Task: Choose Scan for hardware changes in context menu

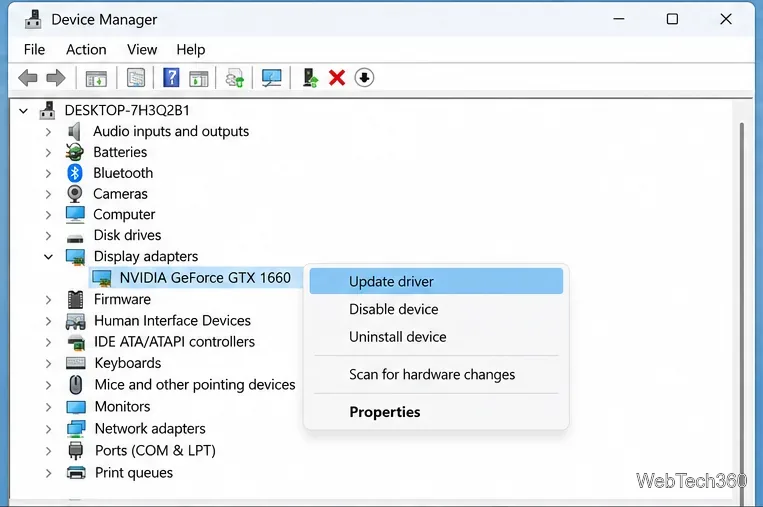Action: (x=436, y=374)
